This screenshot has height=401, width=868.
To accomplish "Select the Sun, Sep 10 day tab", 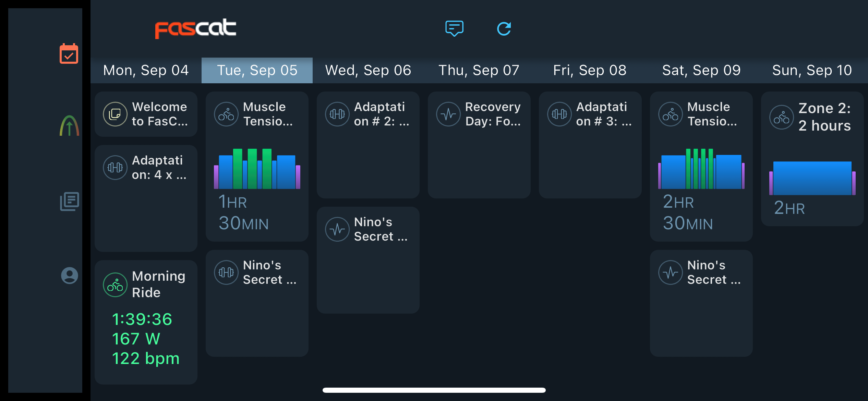I will coord(812,70).
